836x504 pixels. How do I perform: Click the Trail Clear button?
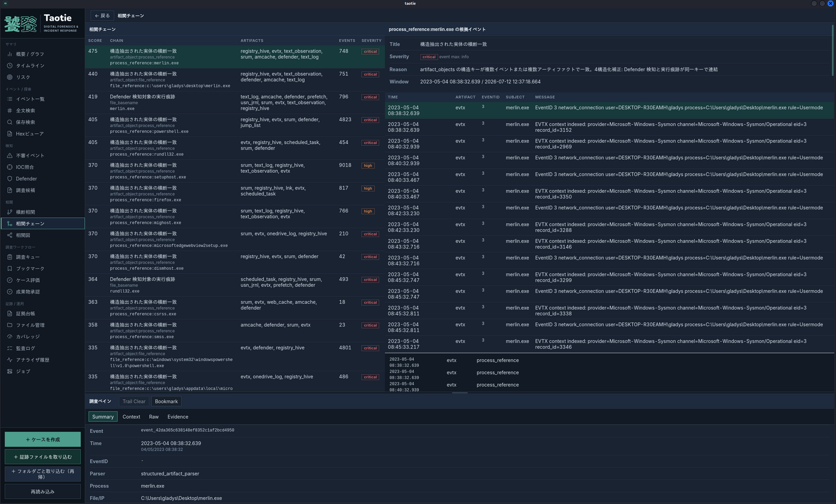point(134,401)
